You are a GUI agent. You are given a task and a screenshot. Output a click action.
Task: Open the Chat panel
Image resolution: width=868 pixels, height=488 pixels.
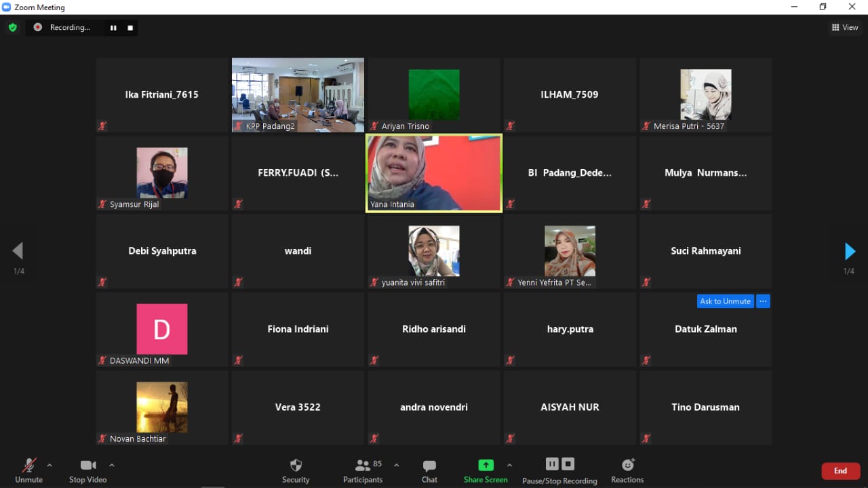(x=429, y=470)
